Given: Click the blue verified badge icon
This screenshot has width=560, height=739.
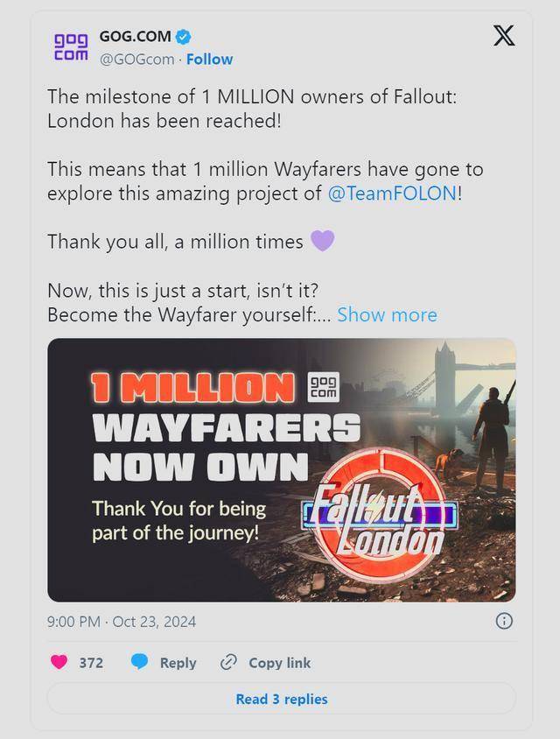Looking at the screenshot, I should coord(183,36).
